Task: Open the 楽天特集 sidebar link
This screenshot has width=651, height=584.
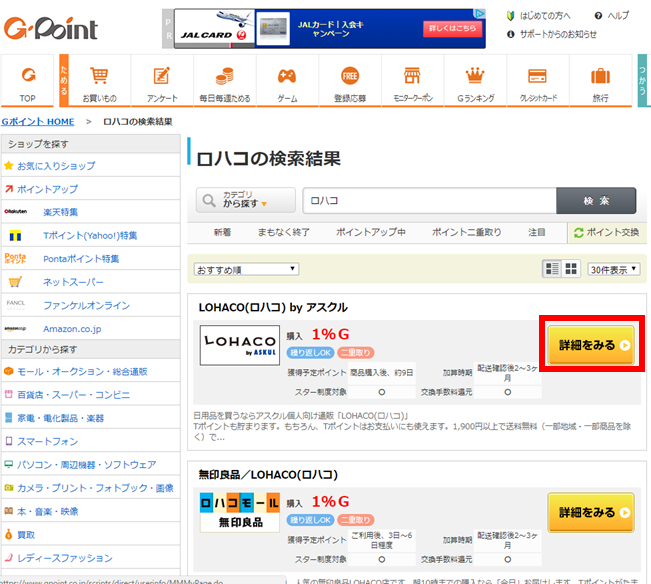Action: pyautogui.click(x=61, y=212)
